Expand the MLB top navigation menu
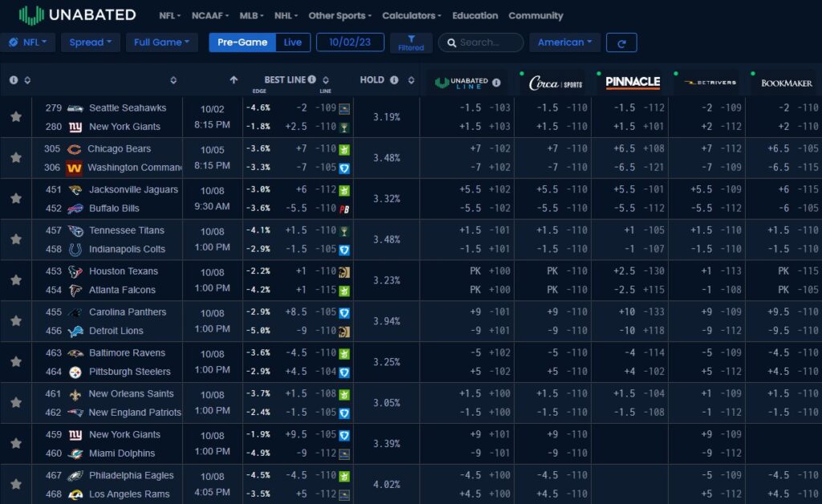The height and width of the screenshot is (504, 822). coord(251,16)
